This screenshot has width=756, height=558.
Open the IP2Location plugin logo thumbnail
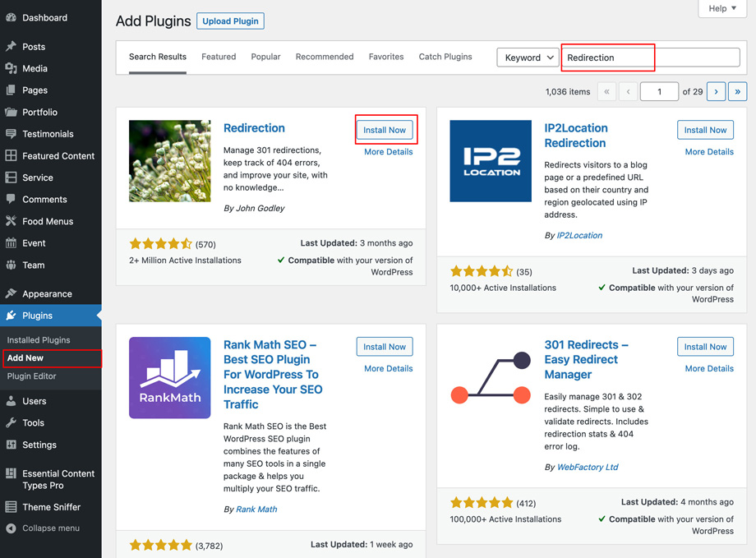pos(491,161)
